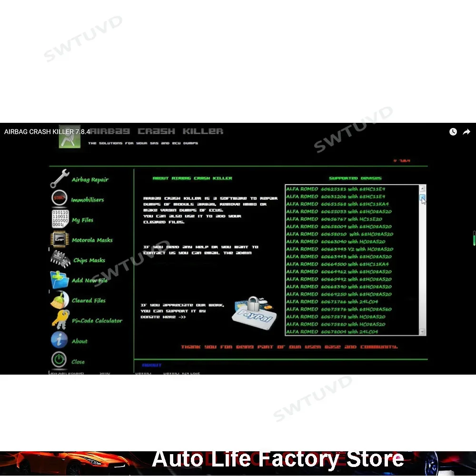This screenshot has width=476, height=476.
Task: Donate via the PayPal padlock button
Action: click(x=254, y=313)
